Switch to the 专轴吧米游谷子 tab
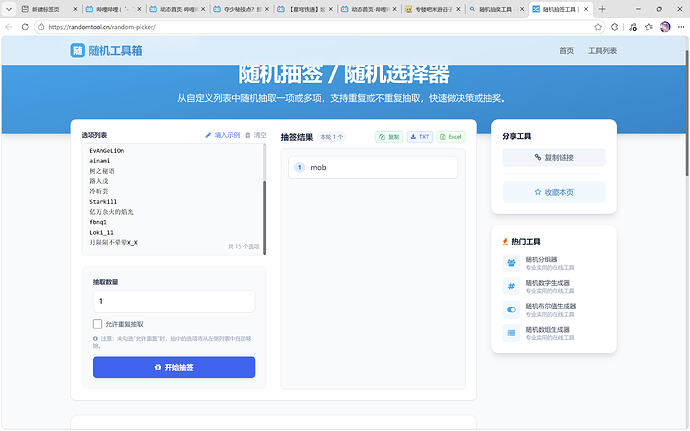Screen dimensions: 690x431 [x=434, y=9]
